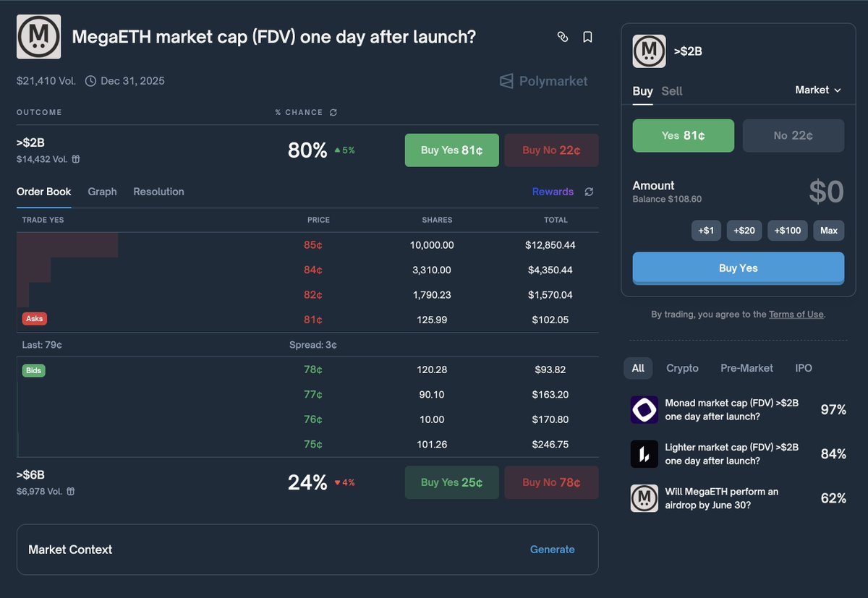Set amount to Max balance
The height and width of the screenshot is (598, 868).
click(829, 231)
